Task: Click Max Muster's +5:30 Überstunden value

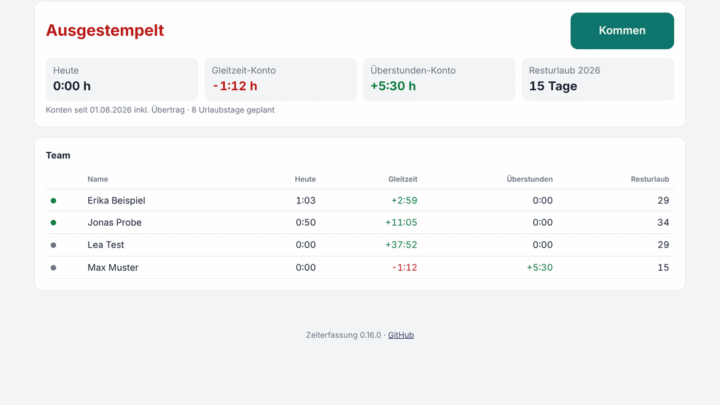Action: (x=540, y=268)
